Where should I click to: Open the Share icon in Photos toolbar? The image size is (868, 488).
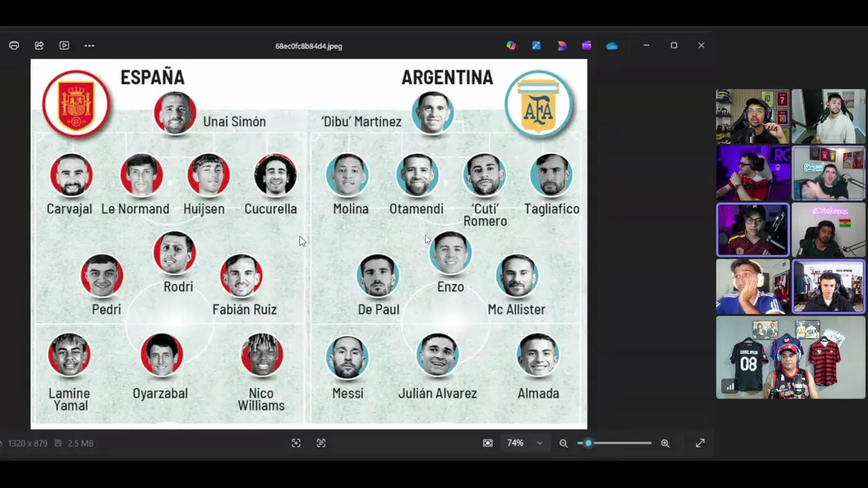[39, 45]
